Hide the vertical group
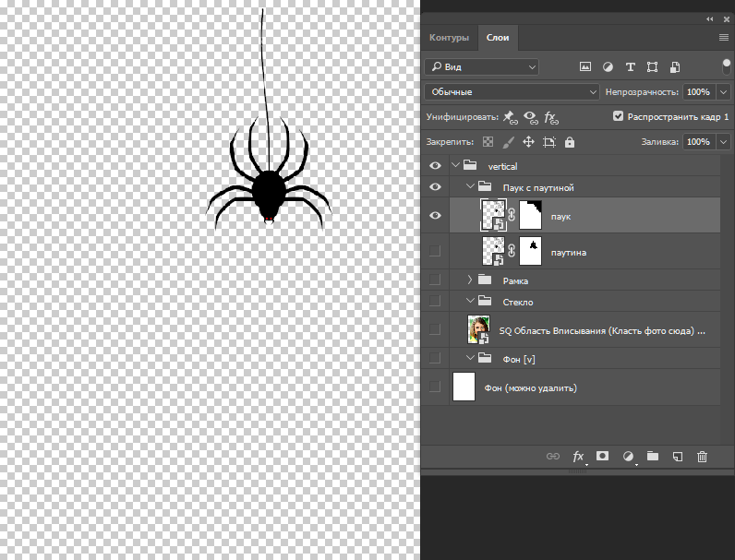Screen dimensions: 735x560 tap(435, 166)
